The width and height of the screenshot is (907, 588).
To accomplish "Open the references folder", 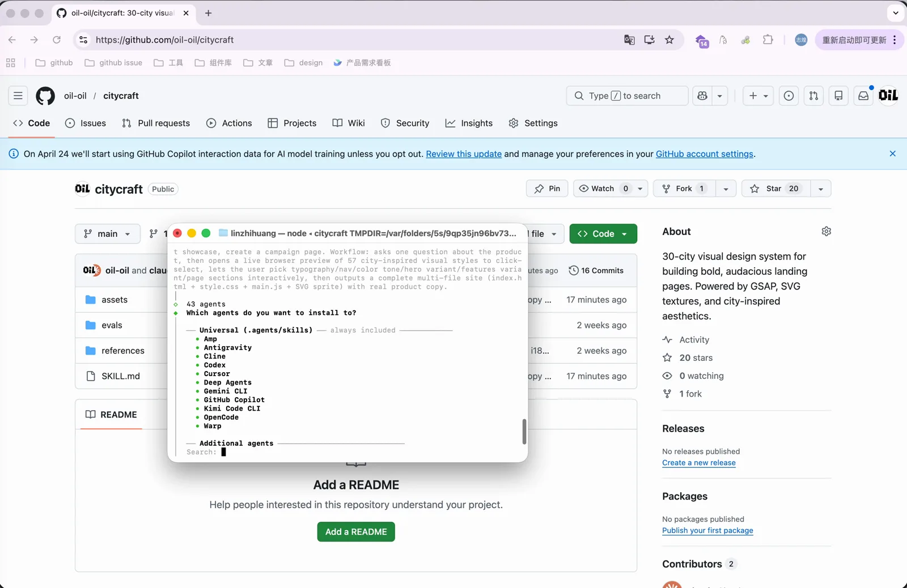I will (123, 351).
